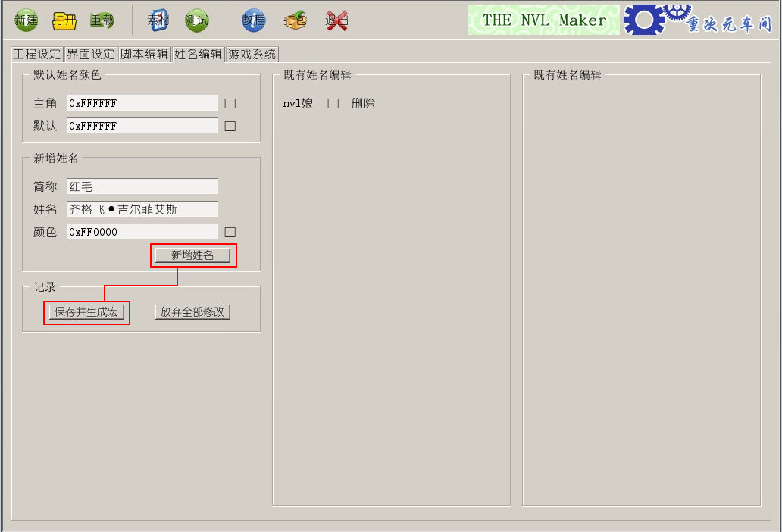Image resolution: width=782 pixels, height=532 pixels.
Task: Run the game with the 测试 icon
Action: click(196, 20)
